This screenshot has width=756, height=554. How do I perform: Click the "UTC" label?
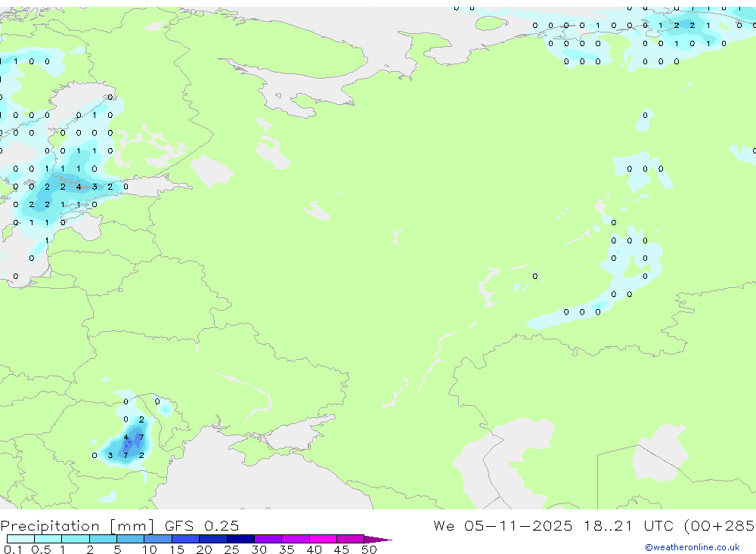[658, 525]
